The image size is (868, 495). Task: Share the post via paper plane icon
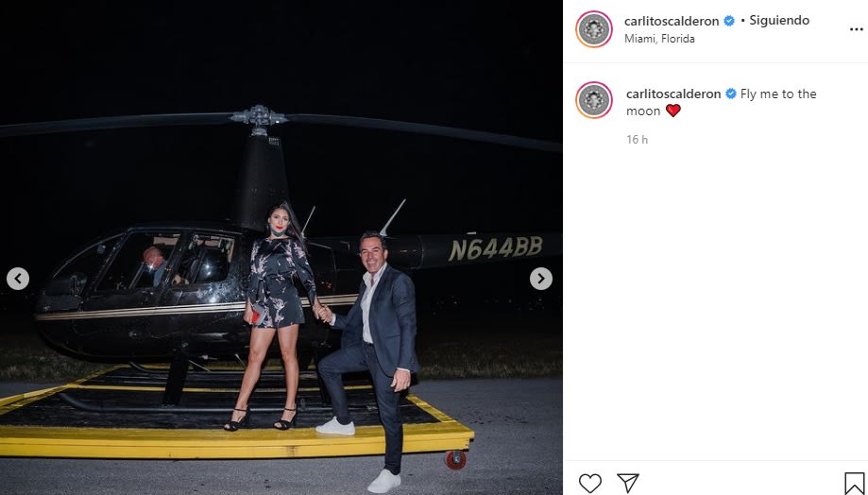coord(628,483)
